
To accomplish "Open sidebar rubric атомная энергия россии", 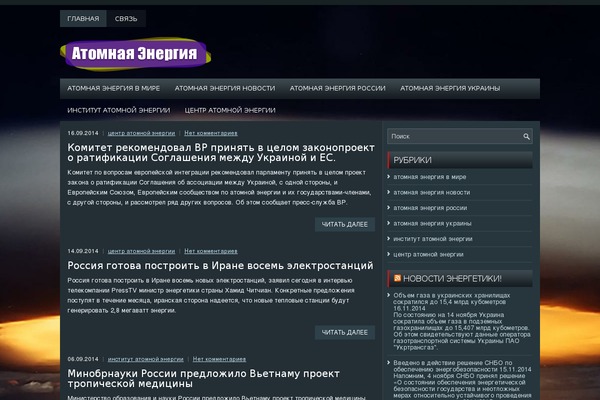I will [430, 208].
